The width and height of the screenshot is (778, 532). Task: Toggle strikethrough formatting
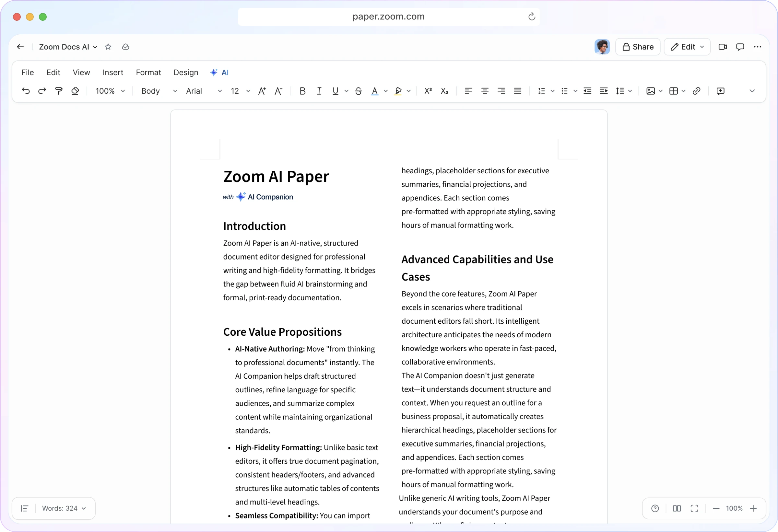click(359, 91)
